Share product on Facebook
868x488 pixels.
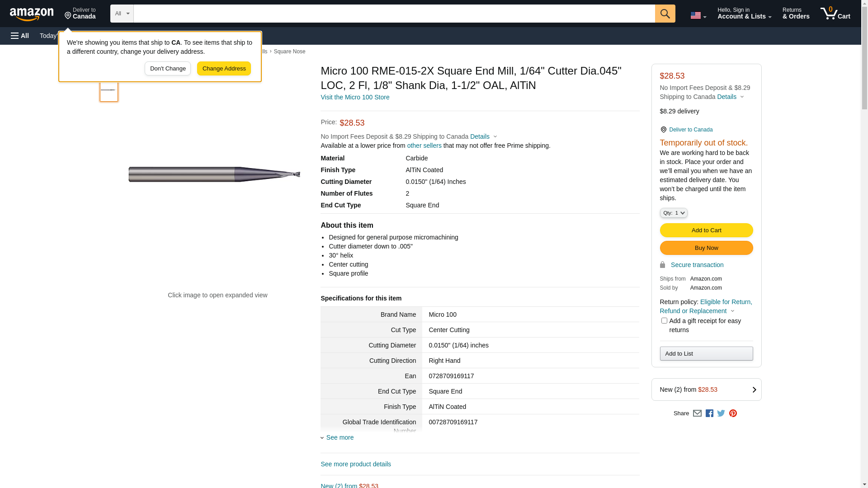[709, 413]
